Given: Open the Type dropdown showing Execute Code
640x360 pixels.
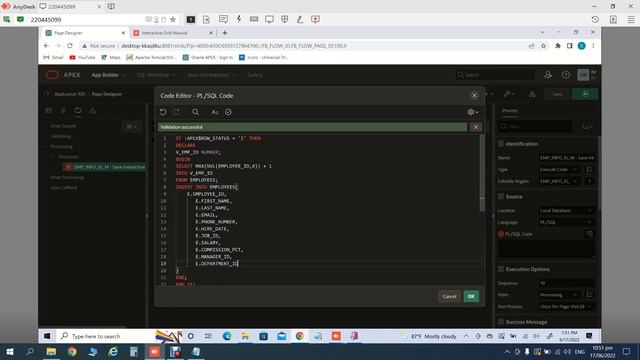Looking at the screenshot, I should [x=558, y=169].
